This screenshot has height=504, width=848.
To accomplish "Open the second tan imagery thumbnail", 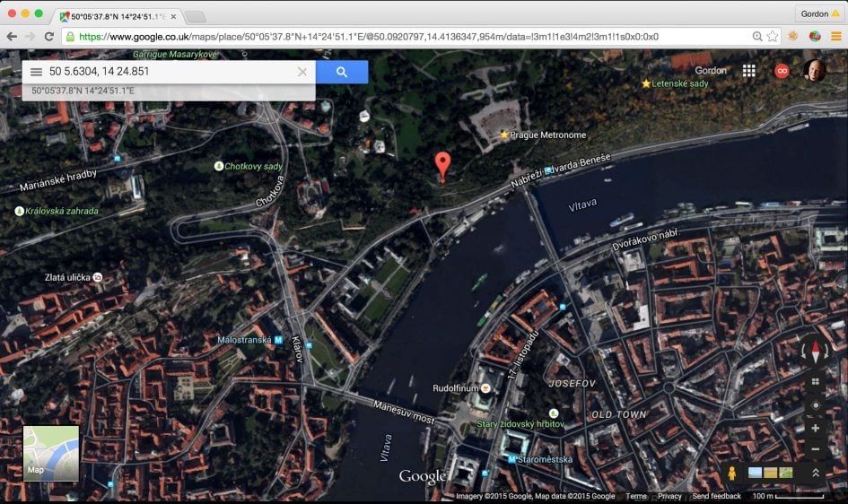I will 770,473.
